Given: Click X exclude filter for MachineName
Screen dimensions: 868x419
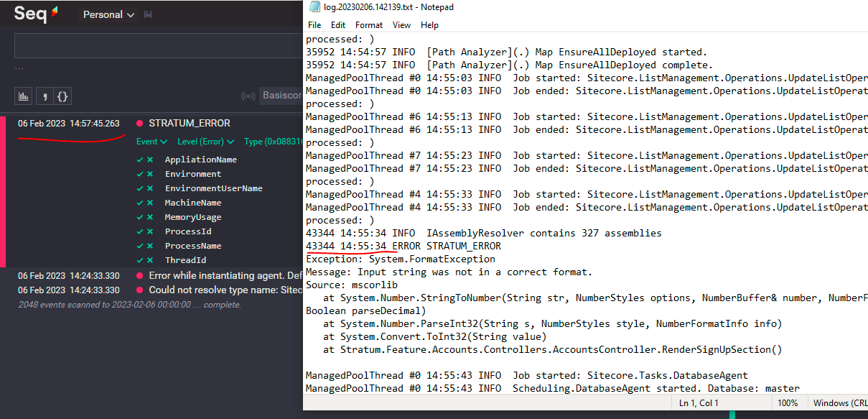Looking at the screenshot, I should [x=150, y=203].
